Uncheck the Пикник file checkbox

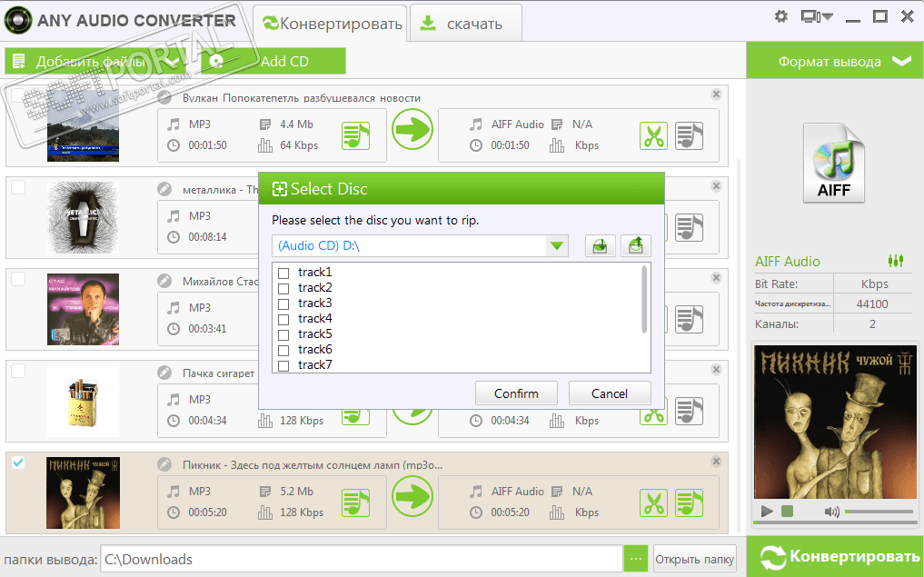point(18,463)
